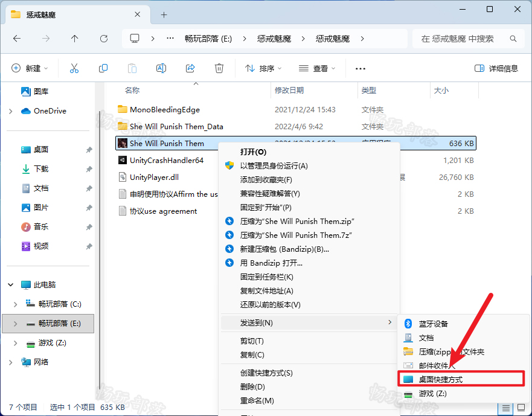Click Bandizip icon beside 用 Bandizip 打开
The image size is (532, 416).
pos(229,263)
